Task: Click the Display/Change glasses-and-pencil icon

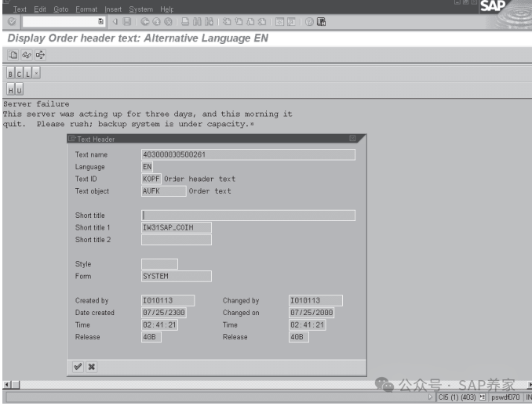Action: point(27,55)
